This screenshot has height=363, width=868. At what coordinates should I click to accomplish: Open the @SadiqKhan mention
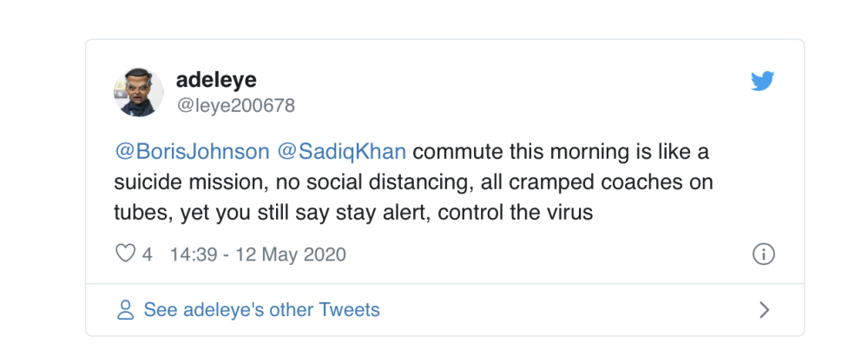click(x=341, y=152)
